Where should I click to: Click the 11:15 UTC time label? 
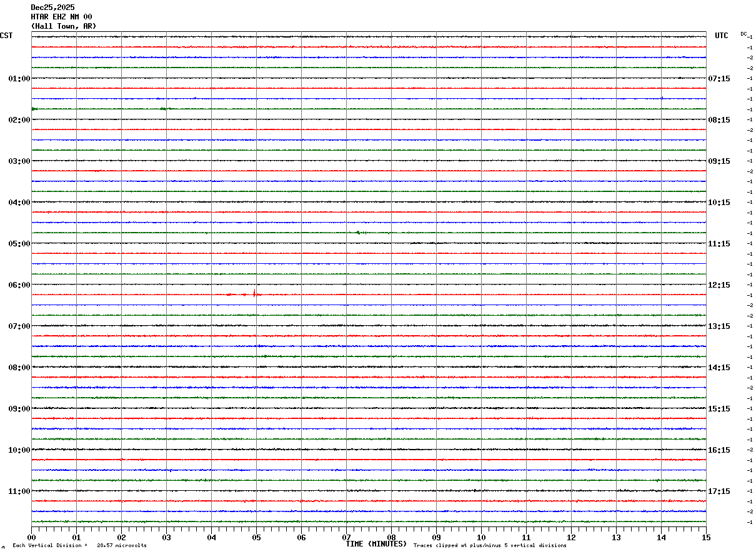pos(719,243)
